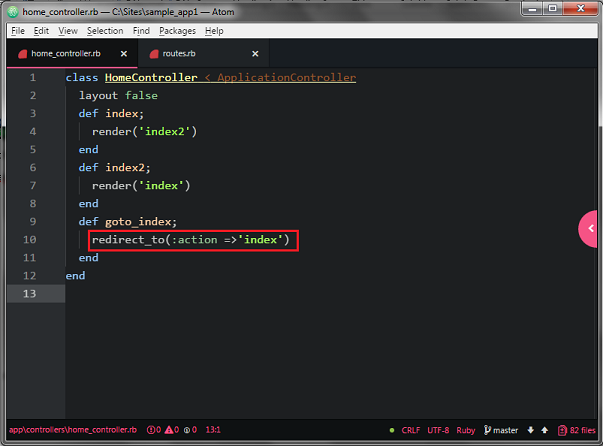Click the green status dot indicator

click(x=392, y=430)
